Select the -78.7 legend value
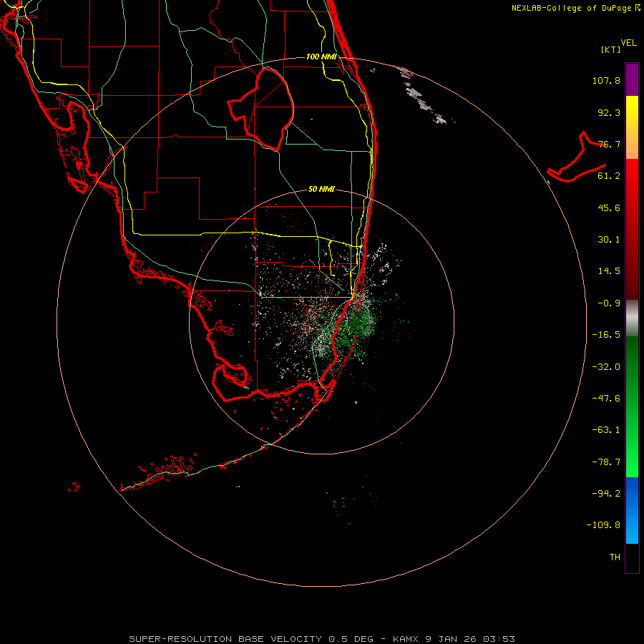This screenshot has width=644, height=644. click(x=606, y=462)
